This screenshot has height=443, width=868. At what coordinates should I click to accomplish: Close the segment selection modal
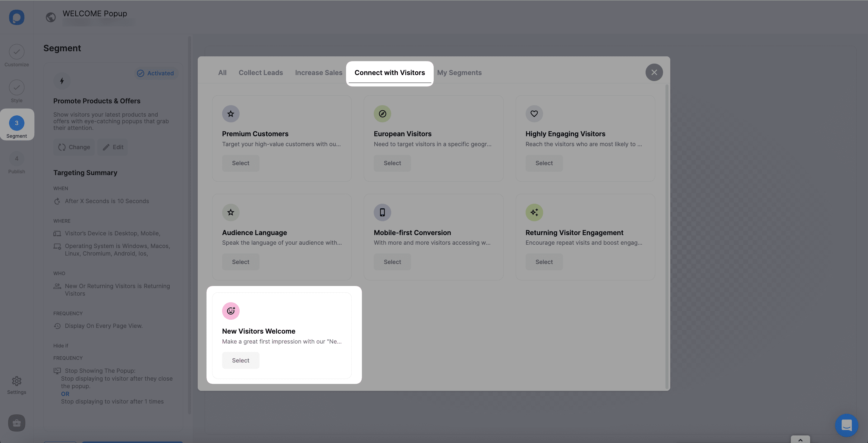pos(654,72)
